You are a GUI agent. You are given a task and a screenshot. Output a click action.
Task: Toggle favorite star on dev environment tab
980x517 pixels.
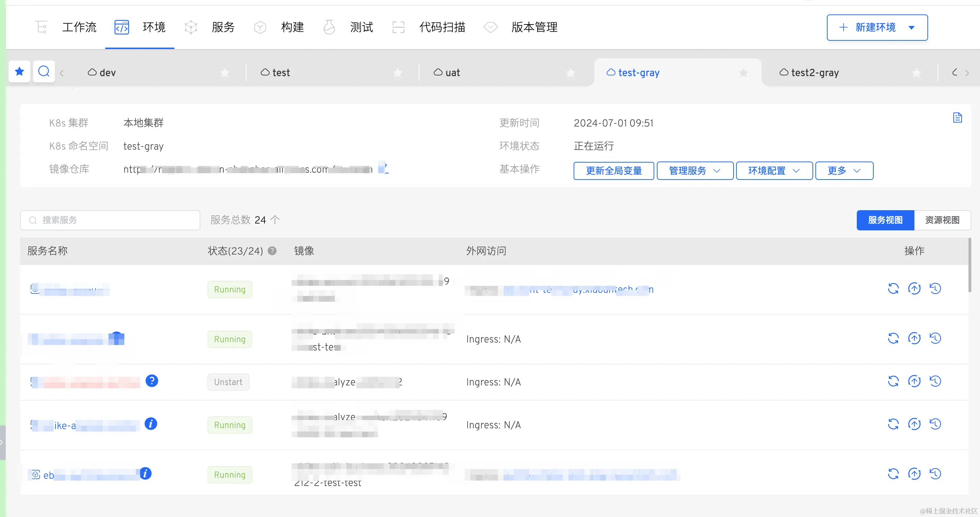pyautogui.click(x=225, y=72)
